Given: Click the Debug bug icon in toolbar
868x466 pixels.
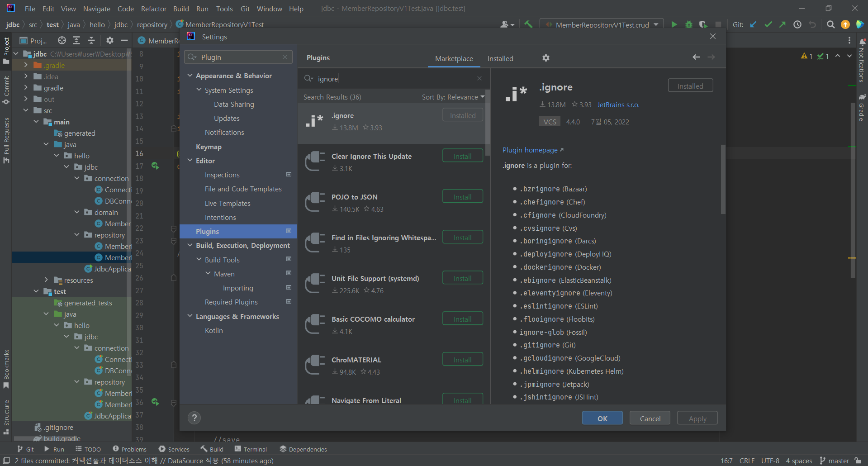Looking at the screenshot, I should click(688, 24).
